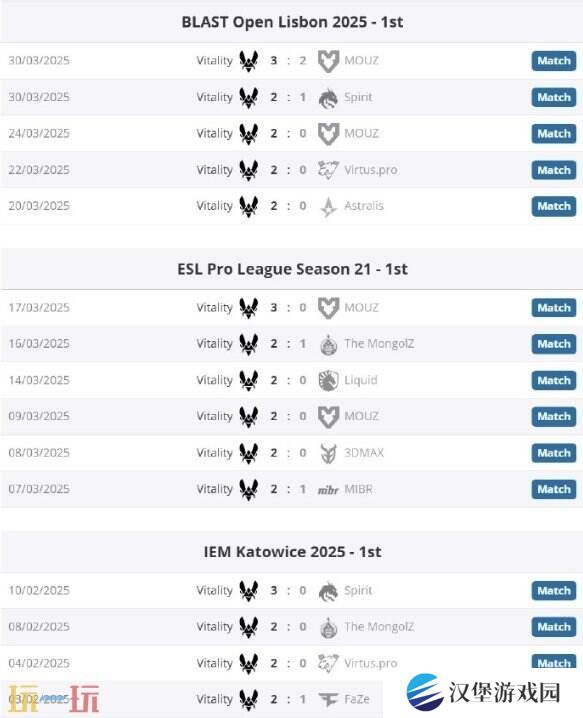Viewport: 583px width, 718px height.
Task: Select ESL Pro League Season 21 heading
Action: (x=292, y=269)
